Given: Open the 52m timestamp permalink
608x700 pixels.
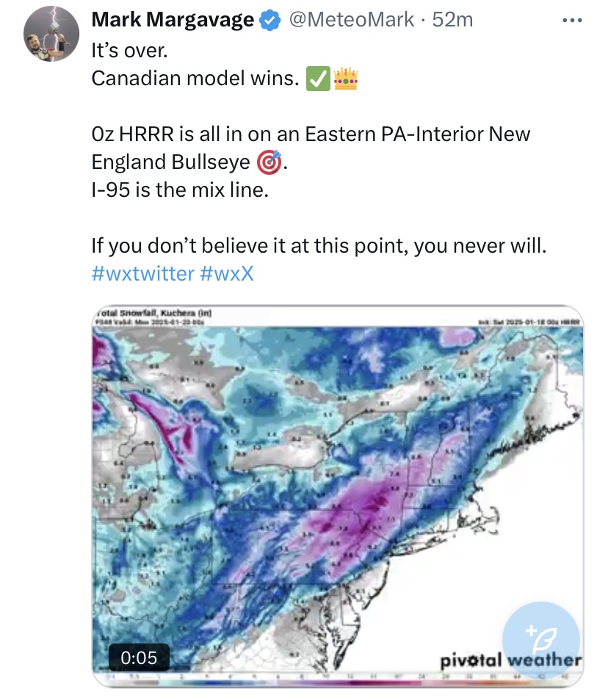Looking at the screenshot, I should point(452,20).
